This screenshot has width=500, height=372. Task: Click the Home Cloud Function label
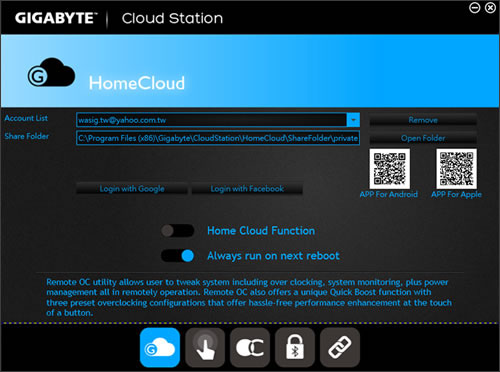[261, 231]
